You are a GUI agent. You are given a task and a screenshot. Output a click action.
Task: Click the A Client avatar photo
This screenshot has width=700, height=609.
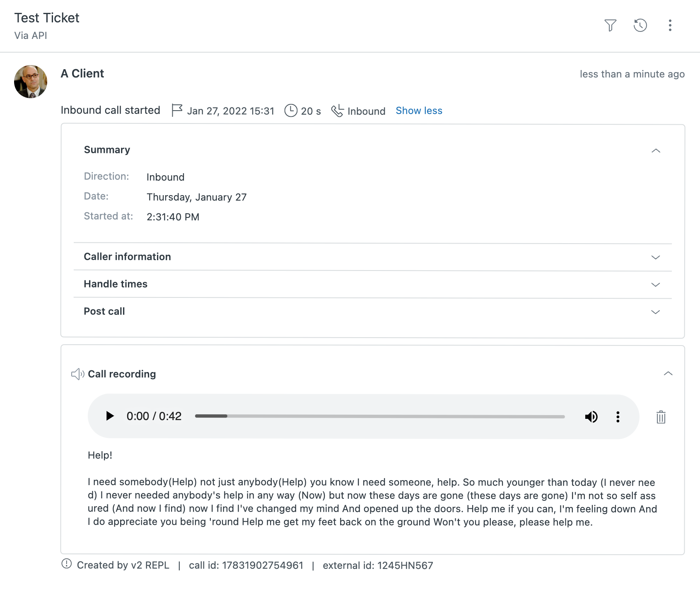(x=31, y=82)
